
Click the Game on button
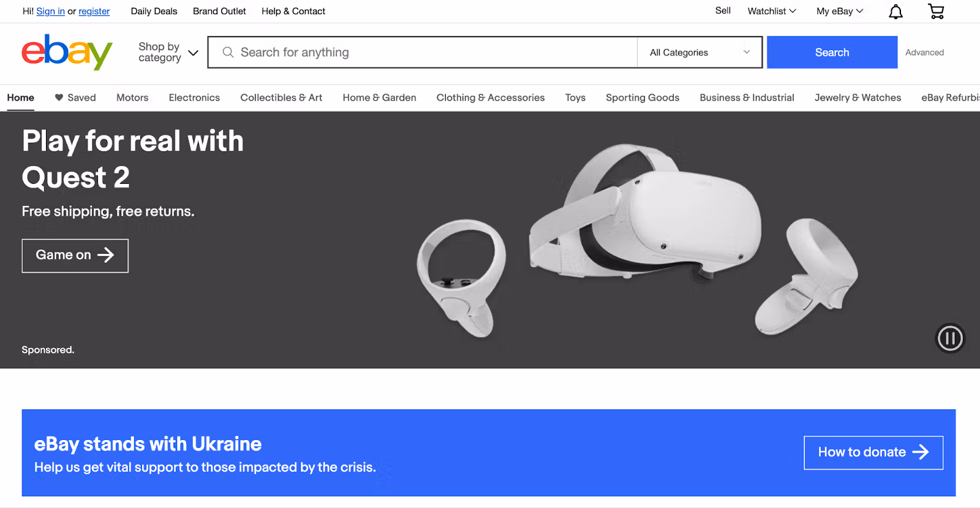coord(75,256)
